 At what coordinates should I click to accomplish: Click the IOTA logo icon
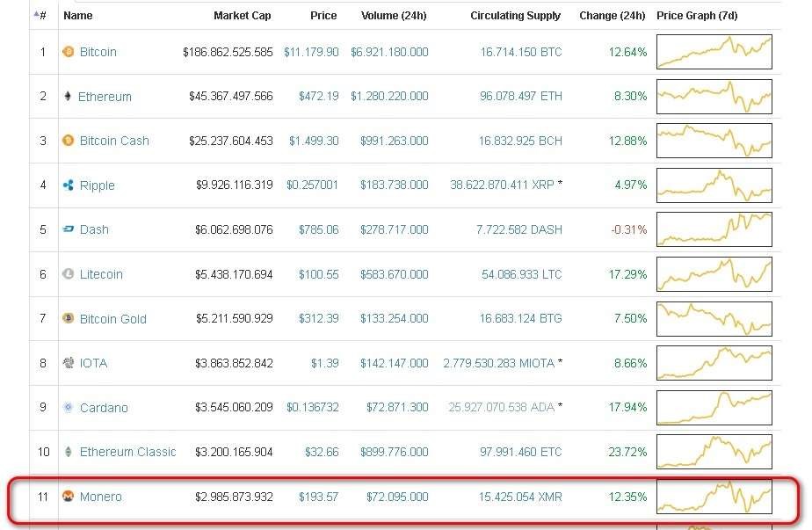pyautogui.click(x=69, y=363)
